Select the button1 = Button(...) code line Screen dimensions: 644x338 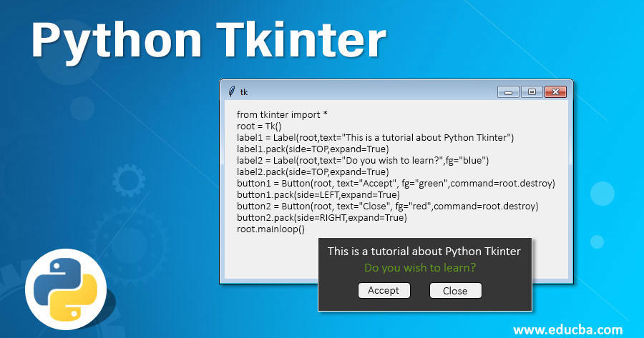pos(396,184)
